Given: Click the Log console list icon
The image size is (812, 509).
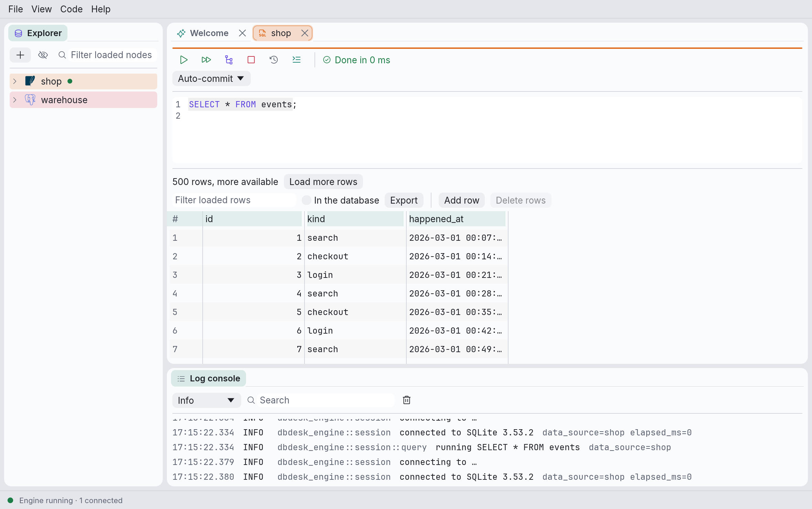Looking at the screenshot, I should coord(181,379).
